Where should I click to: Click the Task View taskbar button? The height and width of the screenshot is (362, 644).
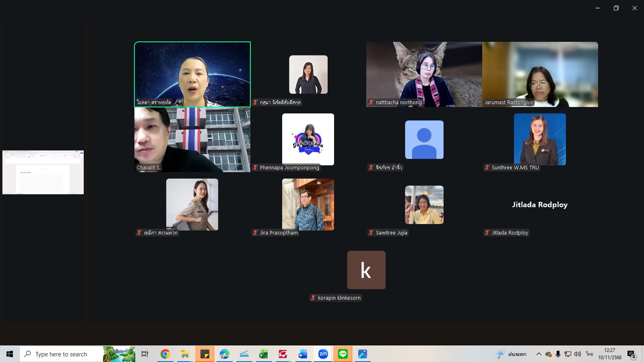pyautogui.click(x=145, y=354)
